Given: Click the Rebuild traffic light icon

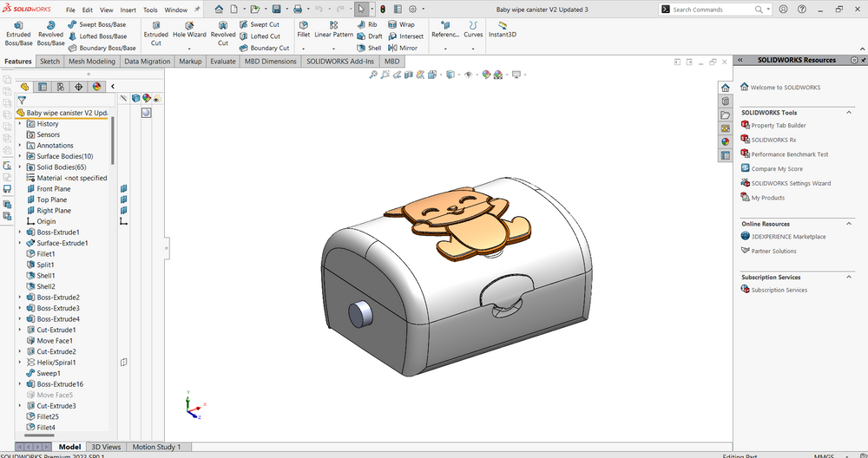Looking at the screenshot, I should [383, 10].
